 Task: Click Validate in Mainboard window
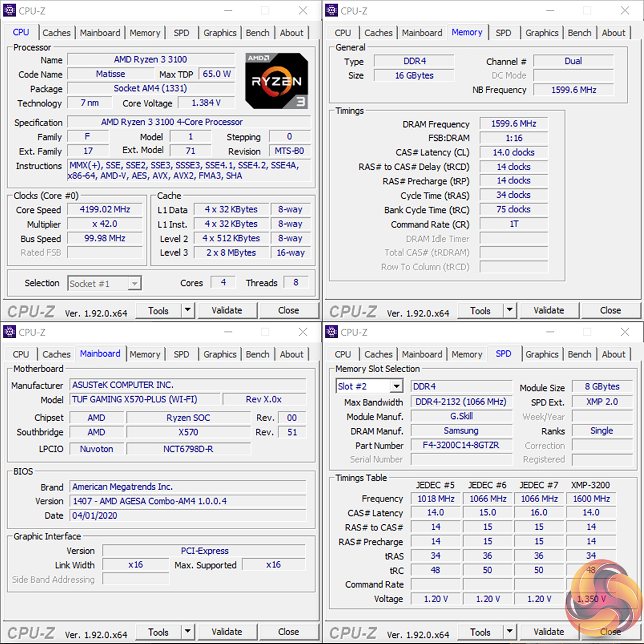click(227, 632)
